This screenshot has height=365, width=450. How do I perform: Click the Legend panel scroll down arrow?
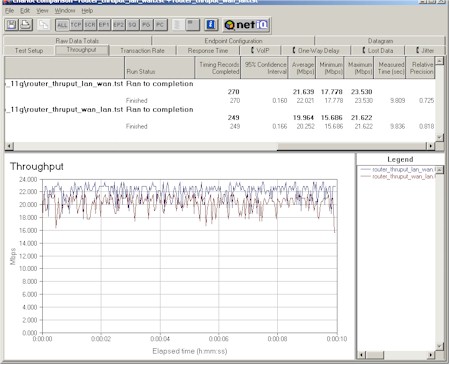pyautogui.click(x=440, y=347)
